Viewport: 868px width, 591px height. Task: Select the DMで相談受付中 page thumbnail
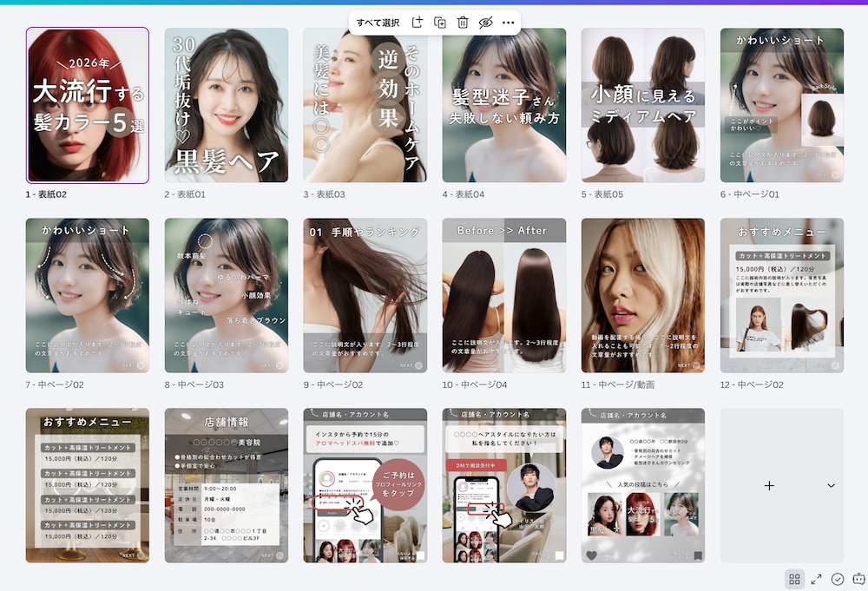tap(504, 485)
